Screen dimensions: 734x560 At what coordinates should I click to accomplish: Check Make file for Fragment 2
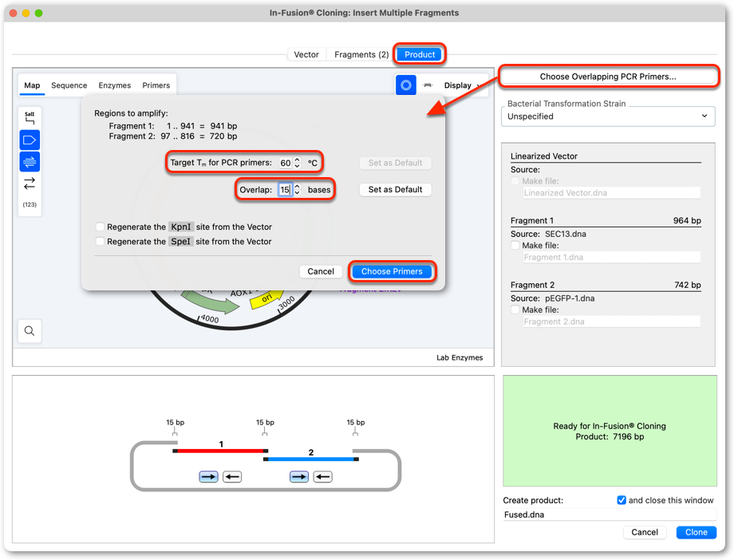[515, 310]
